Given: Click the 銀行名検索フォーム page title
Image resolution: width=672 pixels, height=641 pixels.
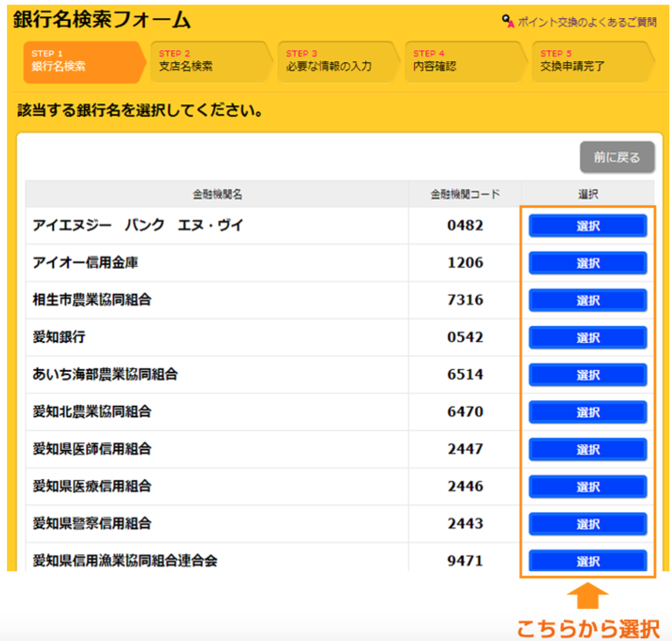Looking at the screenshot, I should point(102,20).
